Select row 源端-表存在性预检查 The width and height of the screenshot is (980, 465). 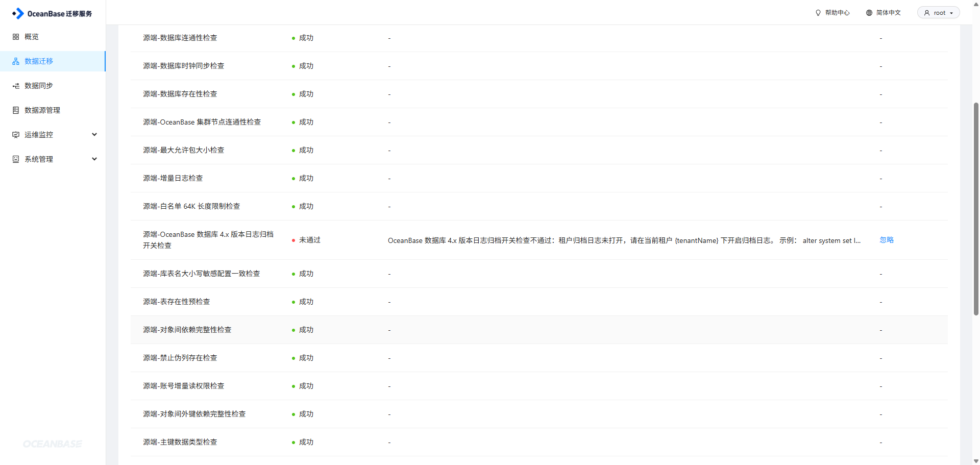point(539,302)
